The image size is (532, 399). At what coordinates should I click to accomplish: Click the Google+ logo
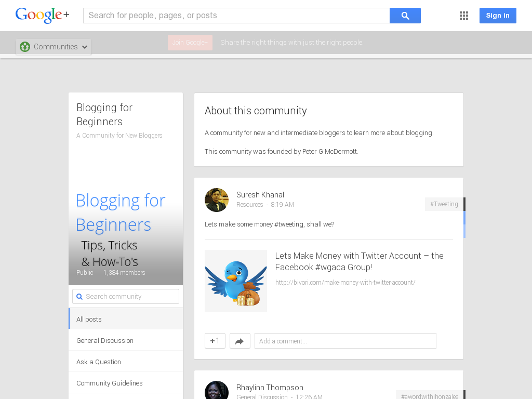pyautogui.click(x=43, y=15)
